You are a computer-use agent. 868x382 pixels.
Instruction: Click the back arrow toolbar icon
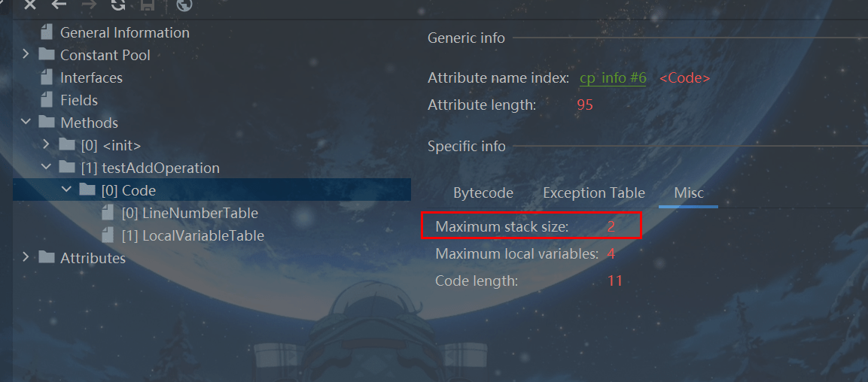tap(59, 5)
